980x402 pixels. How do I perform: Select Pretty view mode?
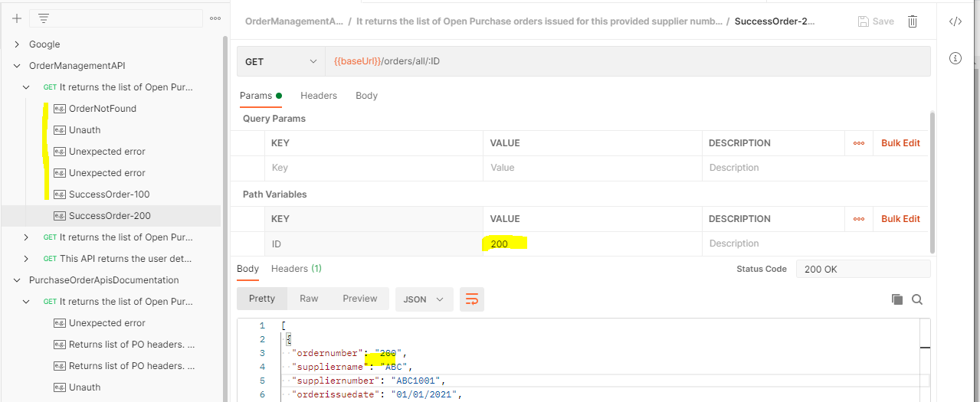click(x=261, y=299)
